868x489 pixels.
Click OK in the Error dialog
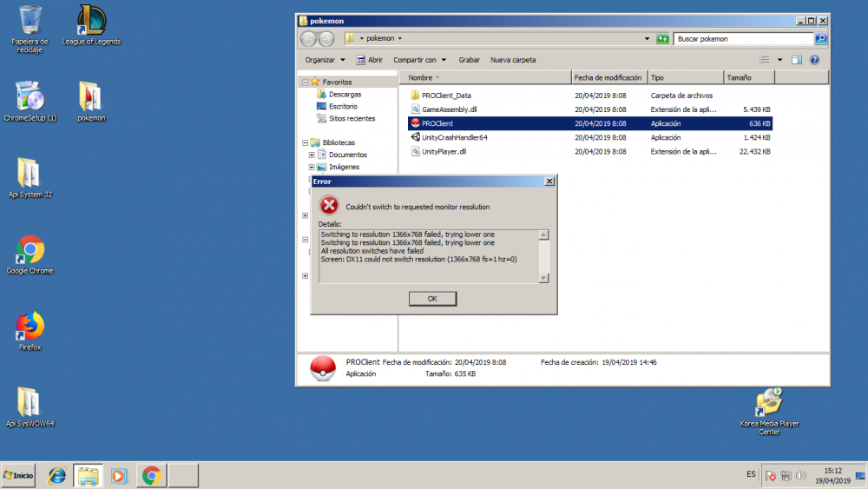tap(432, 299)
